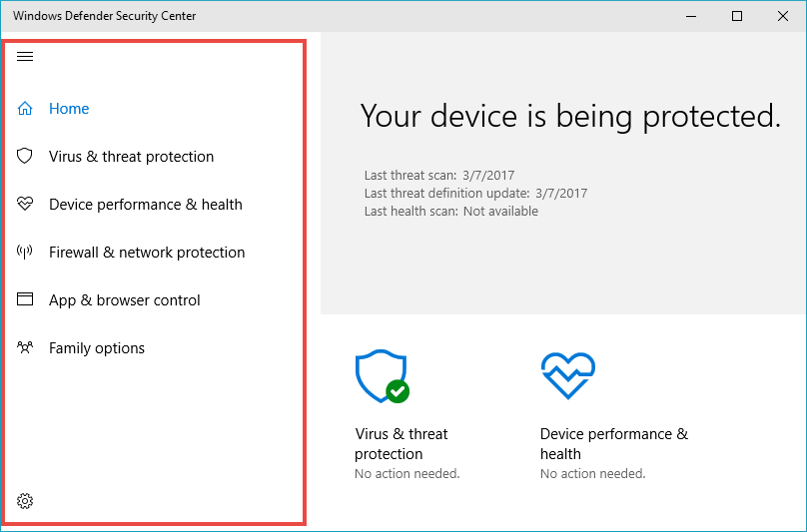The height and width of the screenshot is (532, 807).
Task: Click the large blue heart health icon
Action: click(568, 375)
